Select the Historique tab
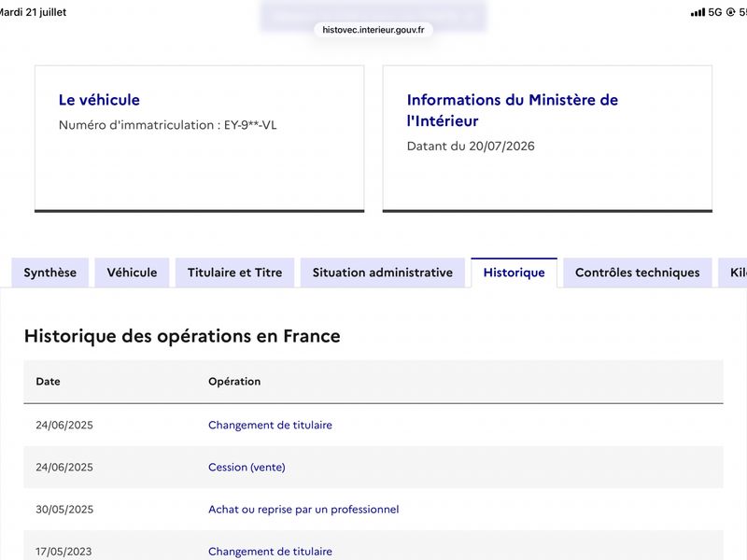 tap(514, 273)
